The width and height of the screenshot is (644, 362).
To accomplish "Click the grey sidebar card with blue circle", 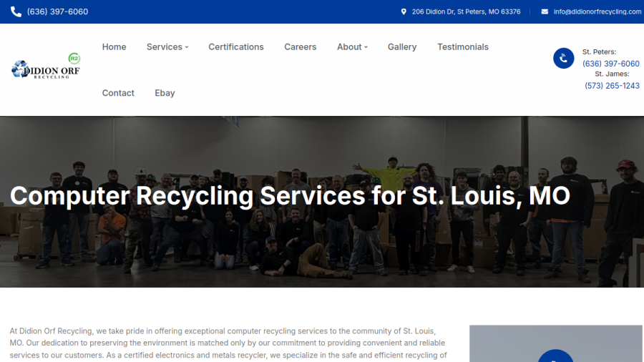I will (556, 343).
